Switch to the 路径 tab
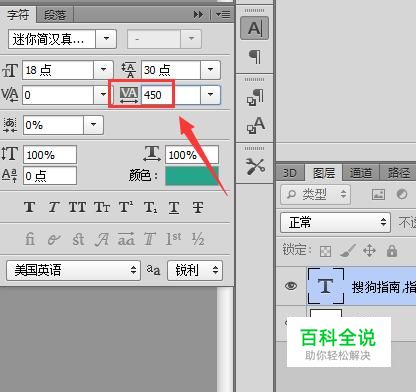This screenshot has height=392, width=416. pyautogui.click(x=398, y=173)
